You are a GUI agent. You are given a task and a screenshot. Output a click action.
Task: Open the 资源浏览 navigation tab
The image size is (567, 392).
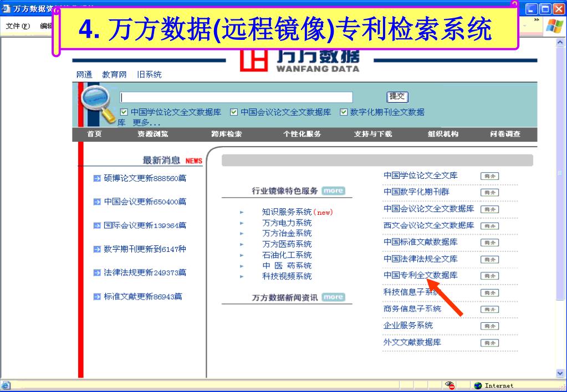coord(152,134)
